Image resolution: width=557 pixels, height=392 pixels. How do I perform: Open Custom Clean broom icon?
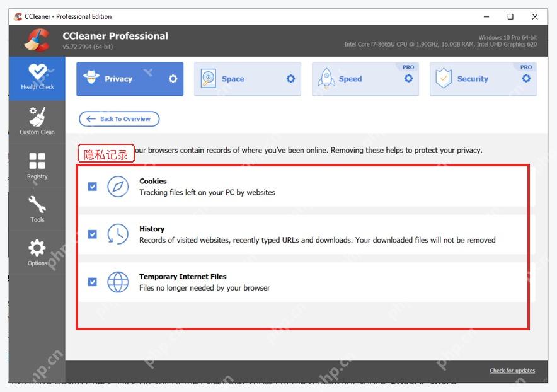tap(37, 117)
